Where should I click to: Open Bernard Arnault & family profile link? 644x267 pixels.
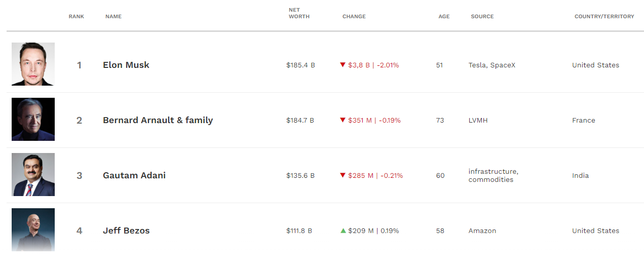tap(158, 120)
